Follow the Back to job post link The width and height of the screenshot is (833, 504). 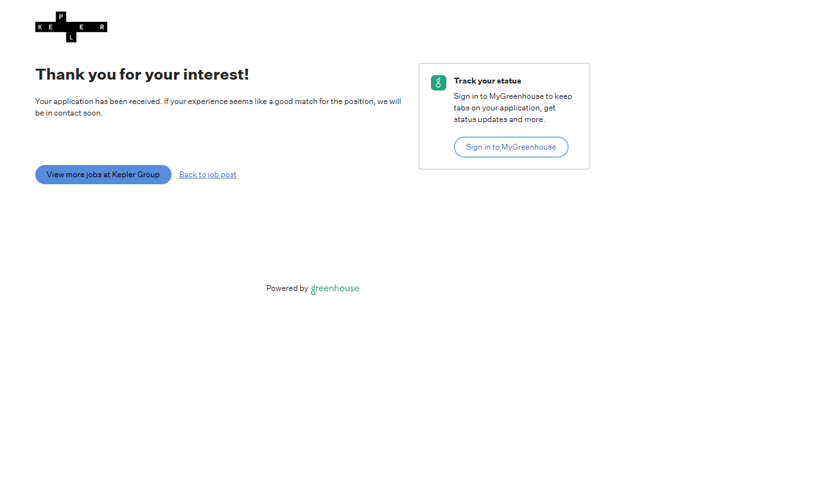pos(207,175)
